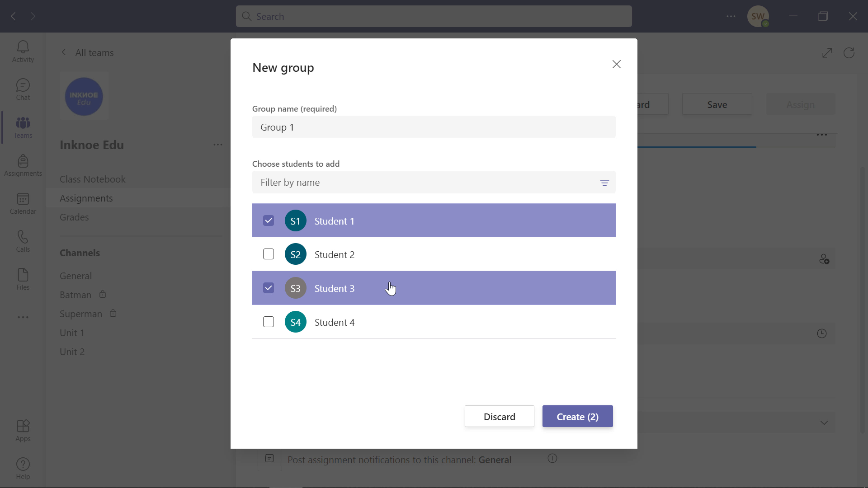
Task: Toggle Student 3 checkbox selection
Action: (x=268, y=288)
